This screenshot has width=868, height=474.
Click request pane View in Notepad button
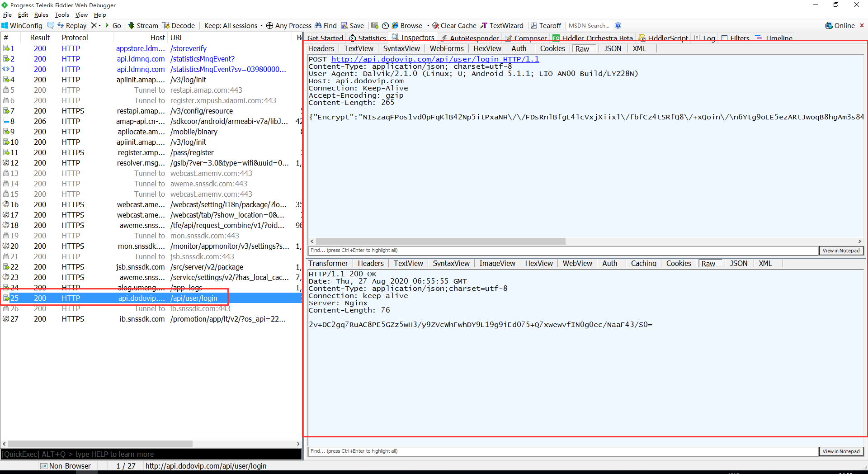841,251
